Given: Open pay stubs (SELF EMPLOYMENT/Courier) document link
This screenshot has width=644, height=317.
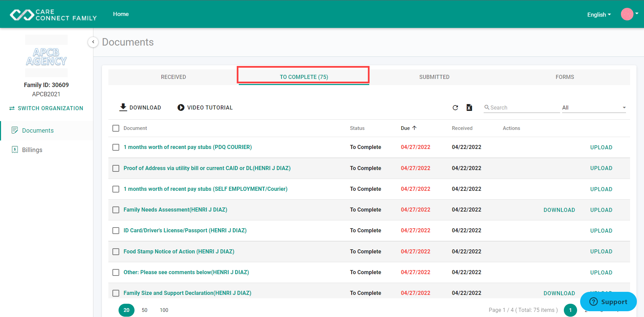Looking at the screenshot, I should tap(205, 189).
